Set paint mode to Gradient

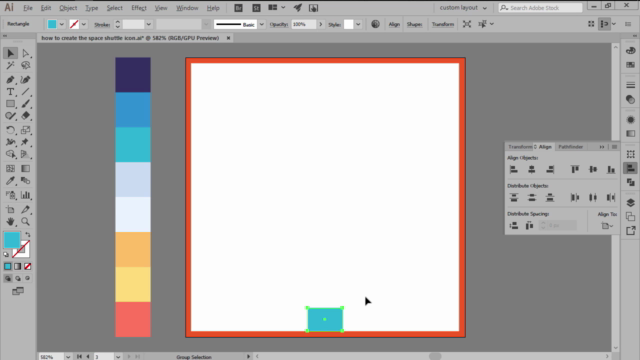(x=18, y=267)
